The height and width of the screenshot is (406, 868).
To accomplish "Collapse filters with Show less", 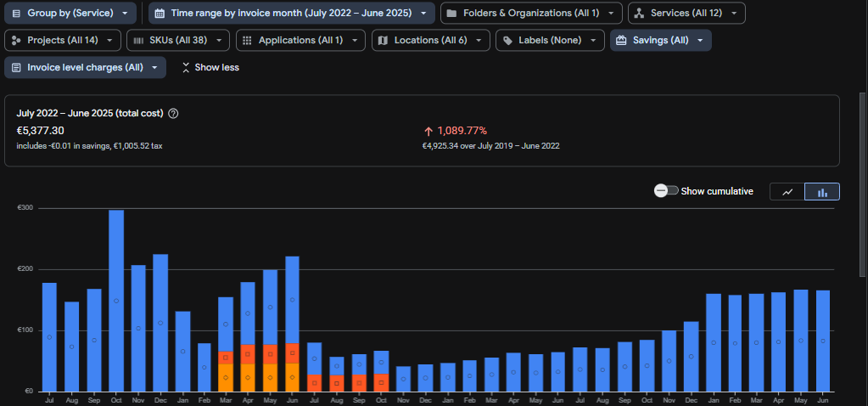I will [210, 67].
